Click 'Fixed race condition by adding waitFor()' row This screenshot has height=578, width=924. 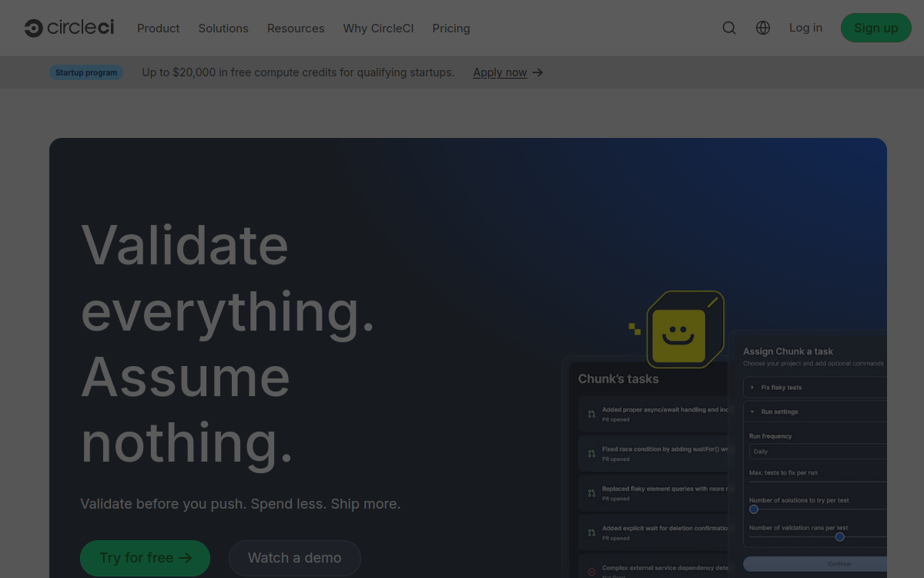pos(653,454)
